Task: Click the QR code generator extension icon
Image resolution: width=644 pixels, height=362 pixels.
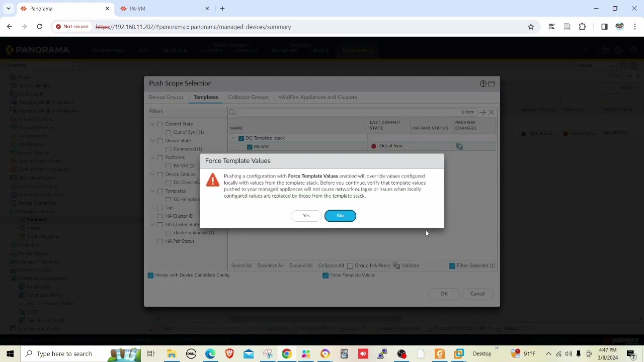Action: click(x=552, y=27)
